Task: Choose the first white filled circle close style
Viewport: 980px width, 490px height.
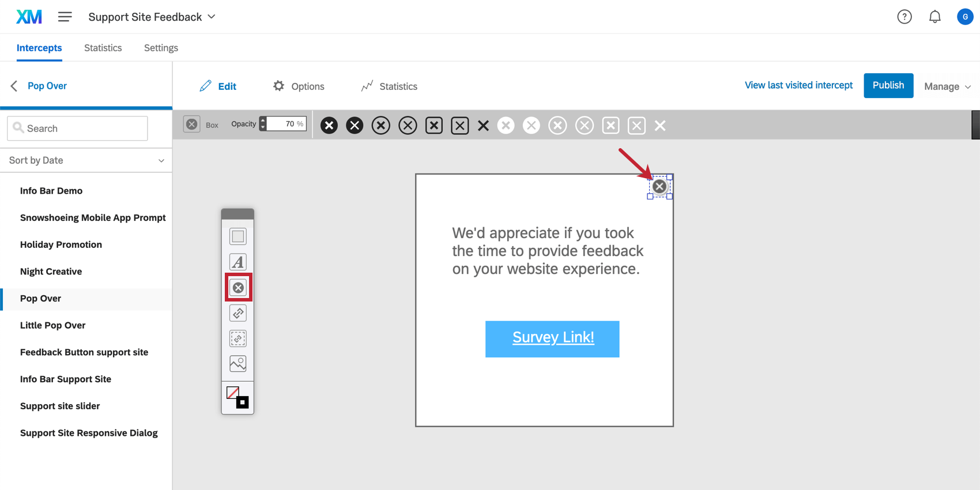Action: (506, 125)
